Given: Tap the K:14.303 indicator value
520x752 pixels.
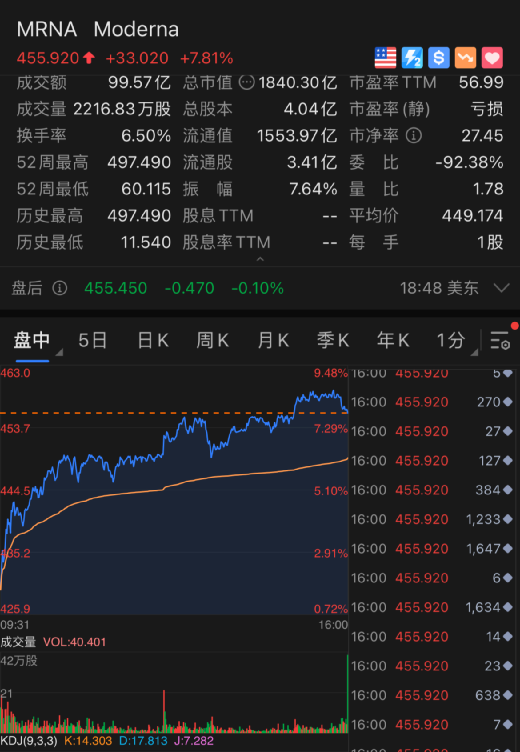Looking at the screenshot, I should point(88,740).
